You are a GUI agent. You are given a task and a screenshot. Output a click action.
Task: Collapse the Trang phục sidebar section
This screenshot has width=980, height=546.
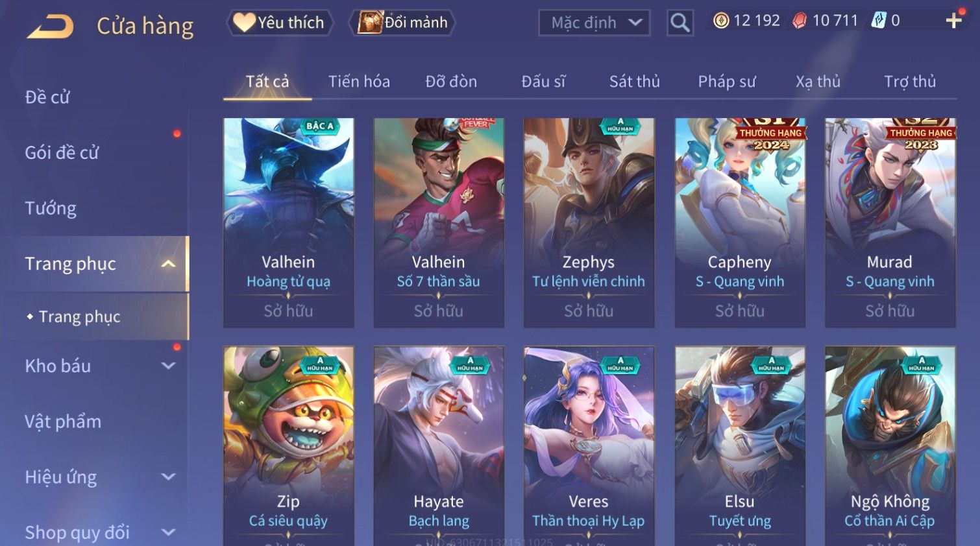point(168,264)
